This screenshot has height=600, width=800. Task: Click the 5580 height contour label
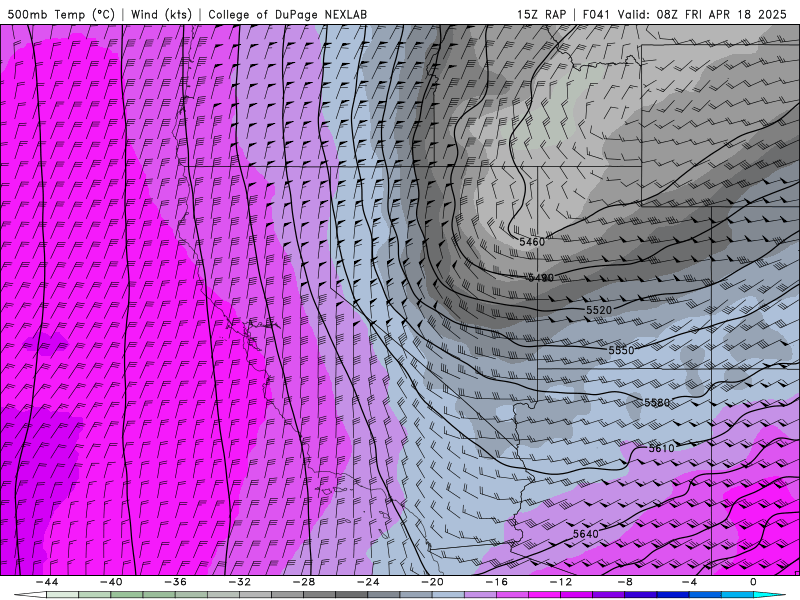click(x=657, y=403)
